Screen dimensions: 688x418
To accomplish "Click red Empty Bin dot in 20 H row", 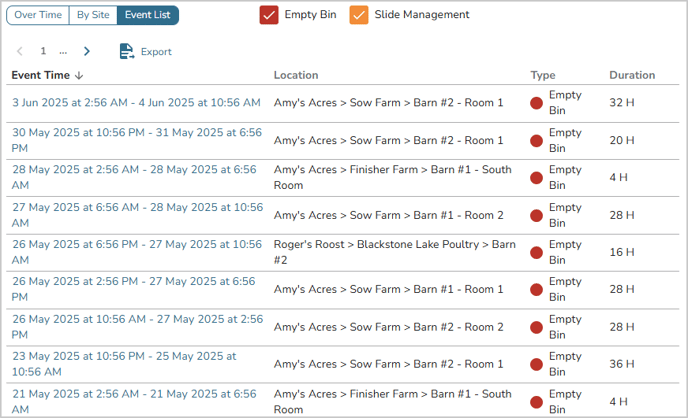I will 536,141.
